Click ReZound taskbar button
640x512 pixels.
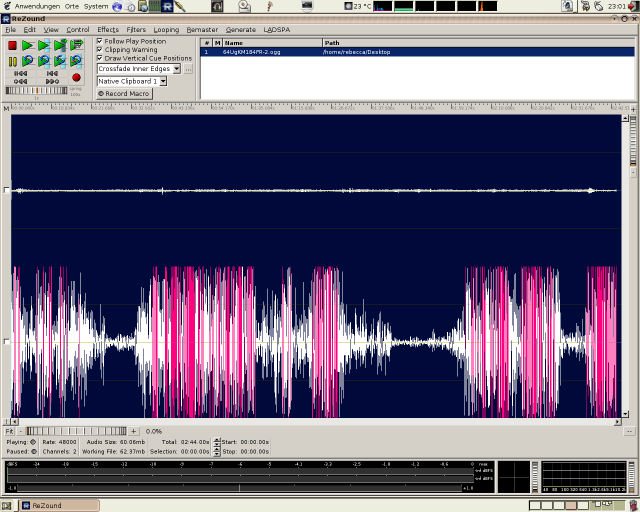click(60, 505)
